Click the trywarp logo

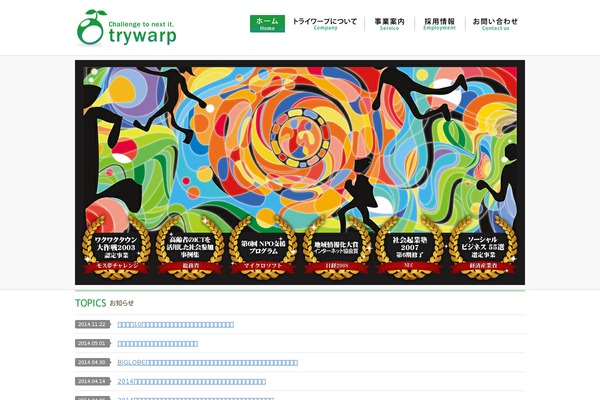(127, 28)
